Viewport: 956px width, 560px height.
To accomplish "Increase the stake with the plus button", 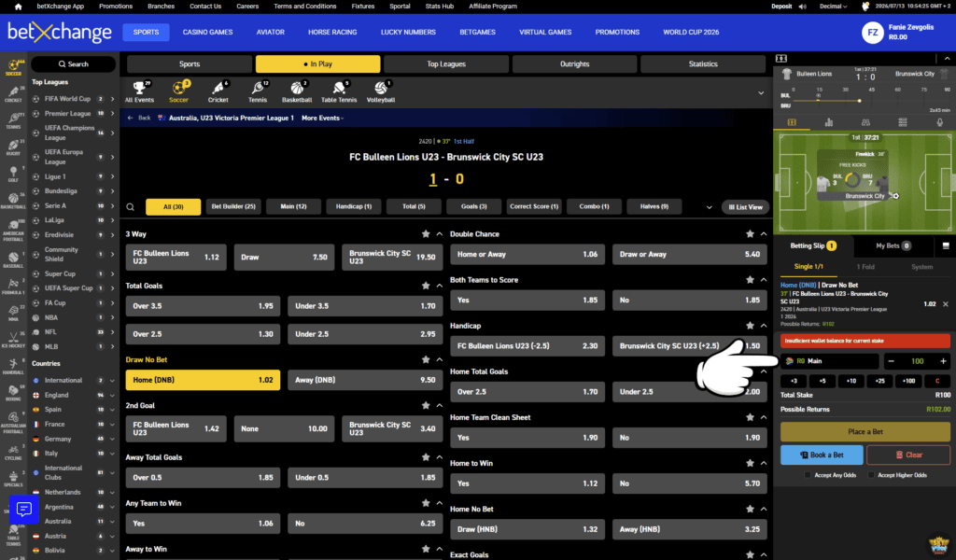I will [x=943, y=361].
